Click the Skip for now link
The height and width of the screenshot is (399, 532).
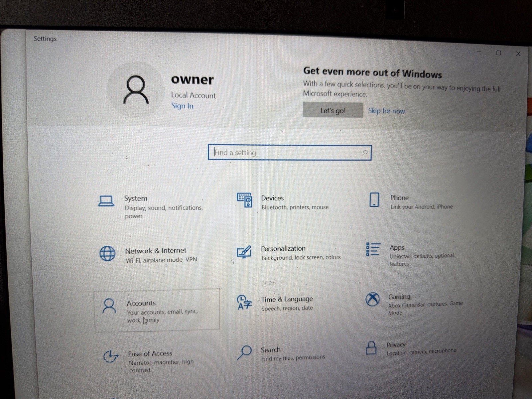tap(386, 111)
